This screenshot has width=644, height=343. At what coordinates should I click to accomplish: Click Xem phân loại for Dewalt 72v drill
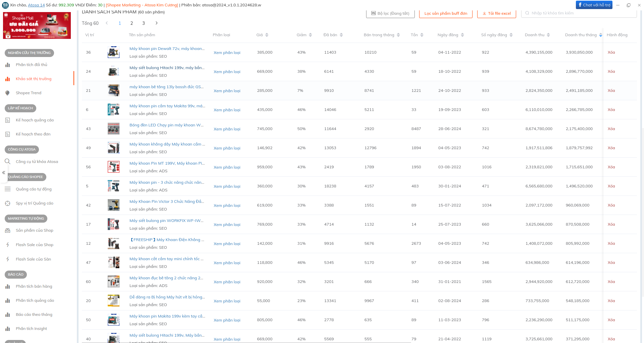tap(227, 53)
